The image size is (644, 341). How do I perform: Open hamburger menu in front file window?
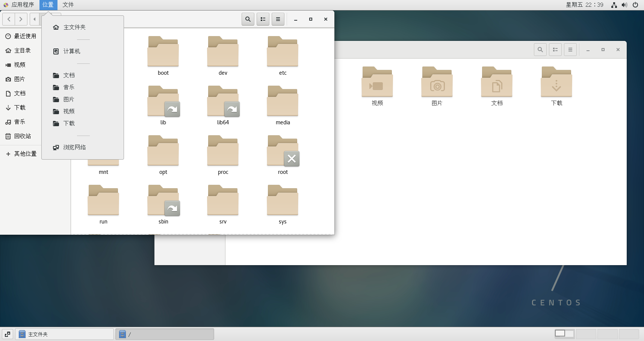pyautogui.click(x=278, y=19)
